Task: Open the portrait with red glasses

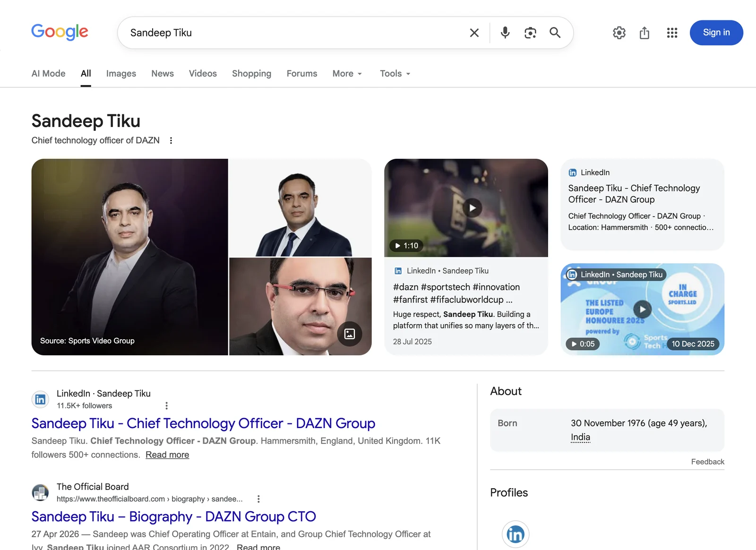Action: click(301, 306)
